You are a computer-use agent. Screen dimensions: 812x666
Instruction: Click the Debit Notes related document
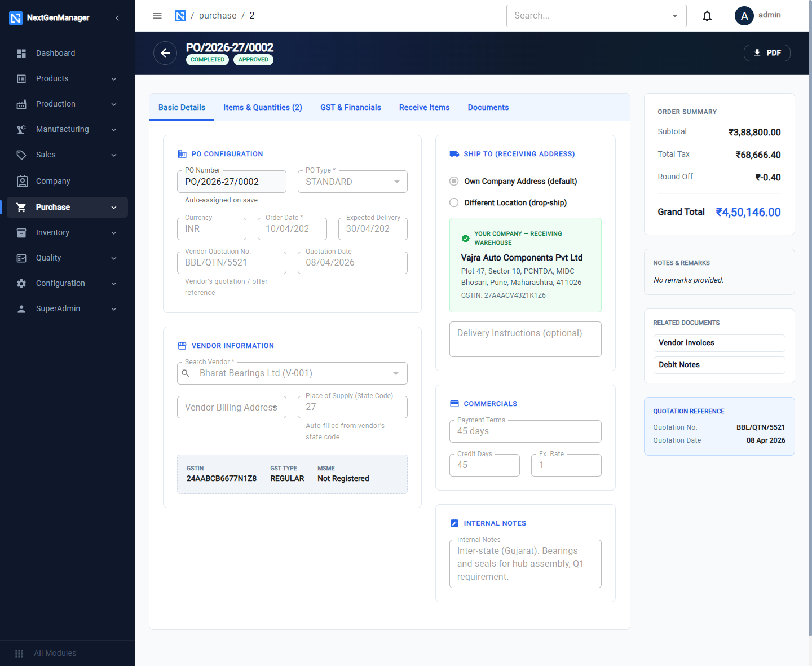(x=719, y=365)
